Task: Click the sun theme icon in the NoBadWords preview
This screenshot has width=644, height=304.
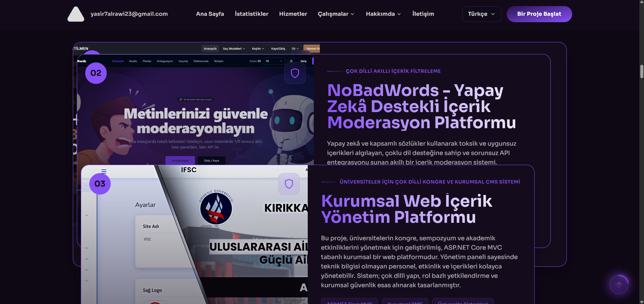Action: [291, 61]
